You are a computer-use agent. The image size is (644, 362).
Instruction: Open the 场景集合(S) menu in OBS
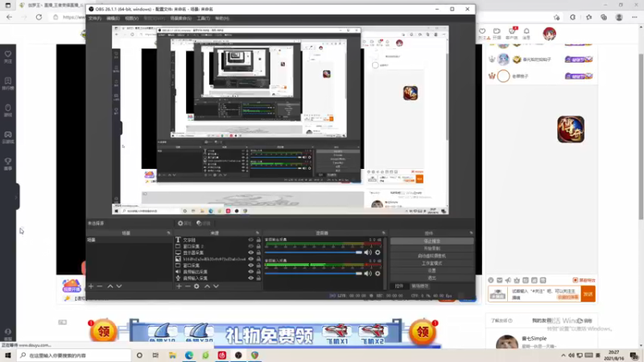click(180, 19)
